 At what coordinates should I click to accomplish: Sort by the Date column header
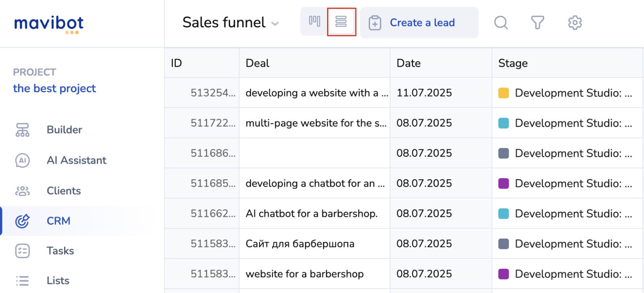coord(408,63)
